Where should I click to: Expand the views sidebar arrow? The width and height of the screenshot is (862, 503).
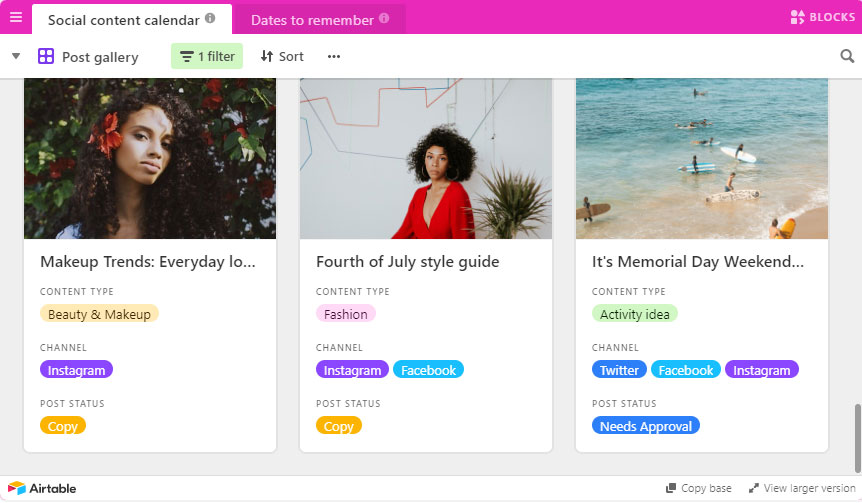(x=16, y=56)
